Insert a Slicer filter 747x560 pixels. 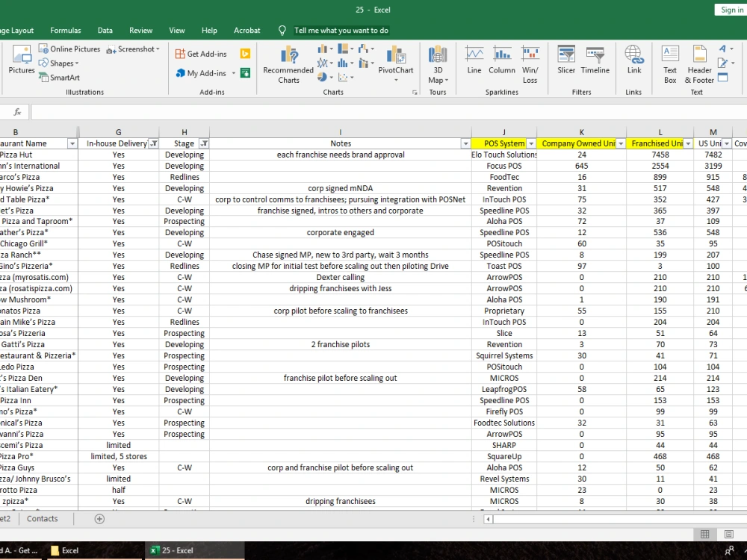(x=566, y=60)
